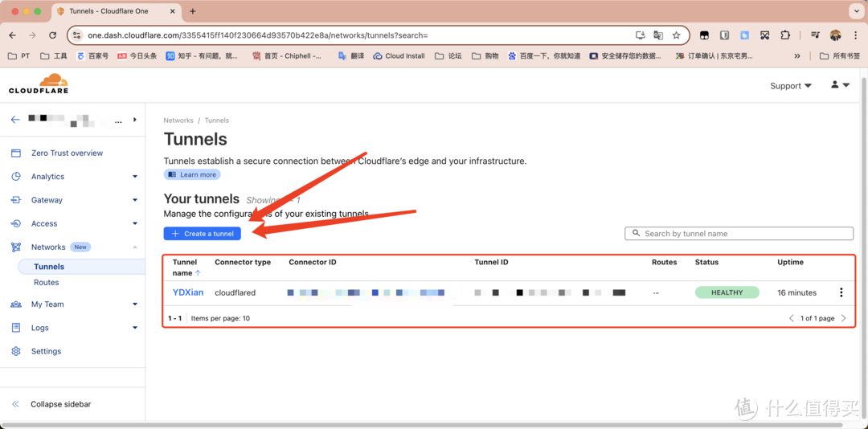Open Zero Trust overview
The width and height of the screenshot is (868, 429).
(67, 153)
